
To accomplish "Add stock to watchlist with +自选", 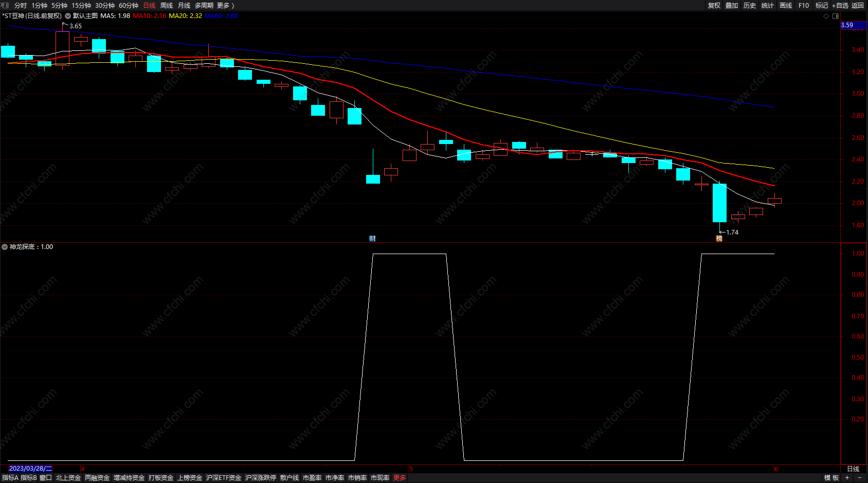I will pos(840,6).
